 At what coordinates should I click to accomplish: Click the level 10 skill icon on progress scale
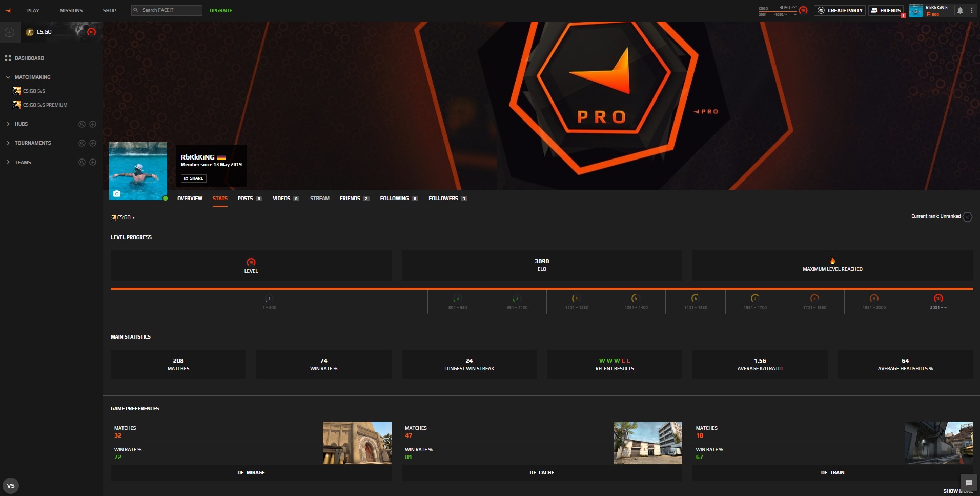pyautogui.click(x=938, y=299)
